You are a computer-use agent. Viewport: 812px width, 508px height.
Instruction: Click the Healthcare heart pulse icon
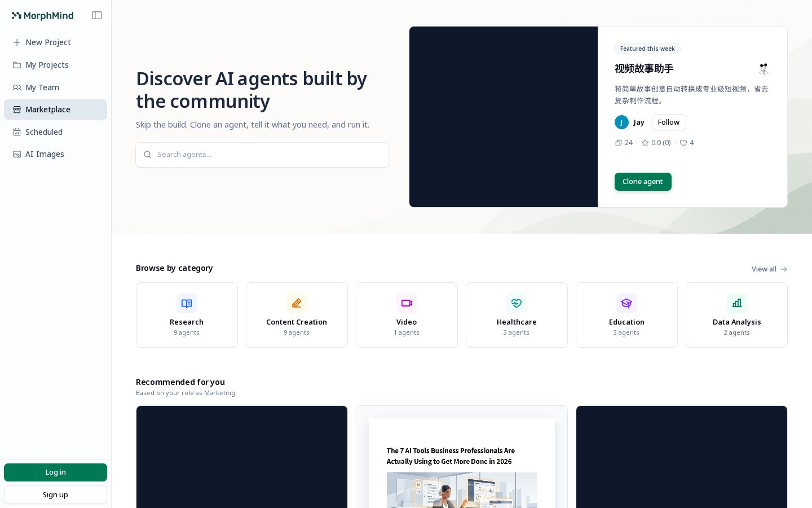[517, 303]
